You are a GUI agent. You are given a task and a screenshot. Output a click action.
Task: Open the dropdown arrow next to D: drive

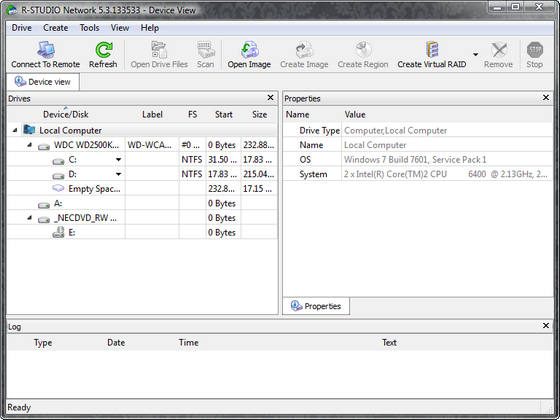119,174
